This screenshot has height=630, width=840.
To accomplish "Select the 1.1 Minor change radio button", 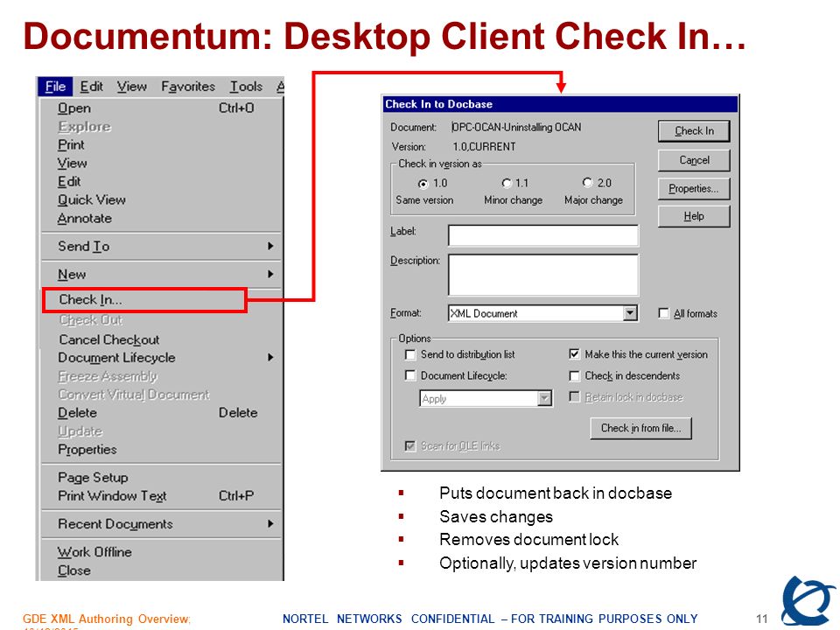I will click(x=507, y=183).
